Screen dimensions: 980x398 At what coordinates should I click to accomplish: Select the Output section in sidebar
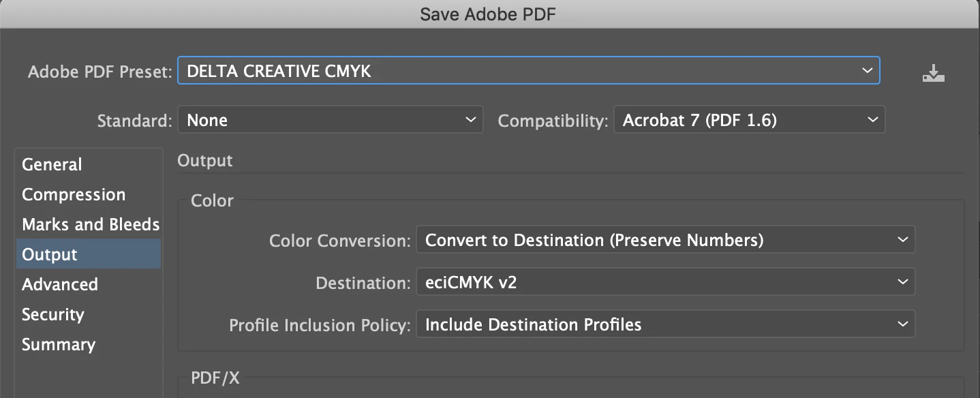(x=50, y=255)
